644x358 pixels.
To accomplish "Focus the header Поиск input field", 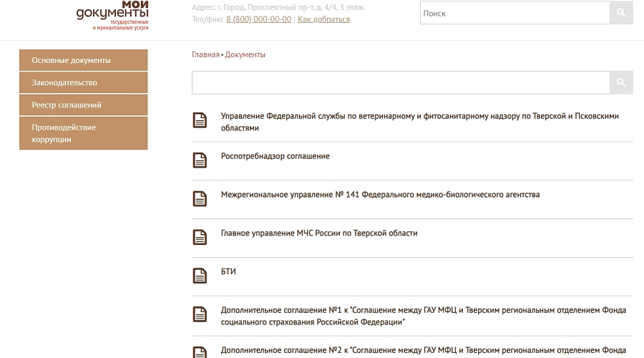I will [514, 13].
